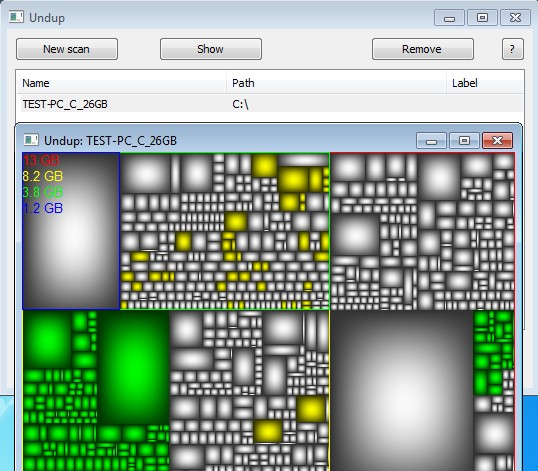
Task: Start a New scan
Action: click(67, 49)
